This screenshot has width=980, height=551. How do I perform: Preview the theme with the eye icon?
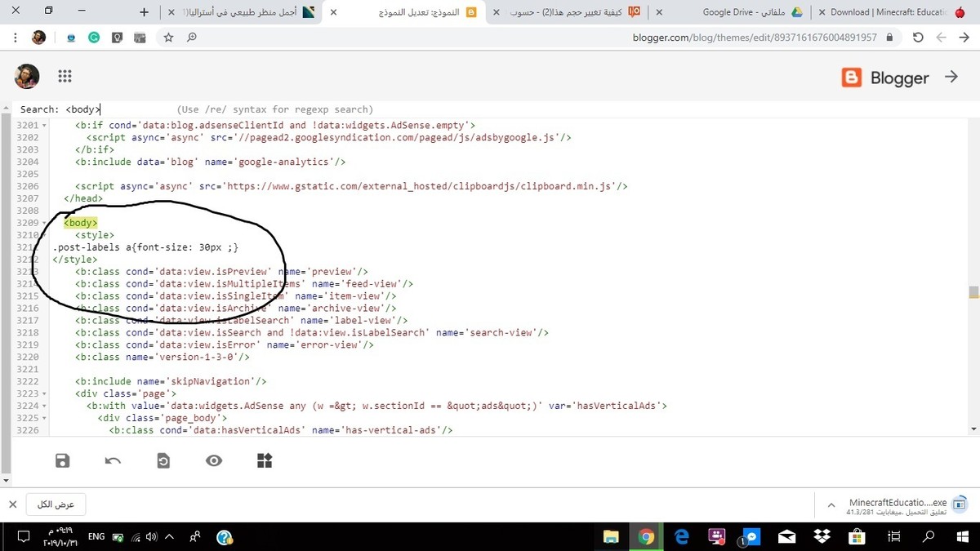click(214, 460)
